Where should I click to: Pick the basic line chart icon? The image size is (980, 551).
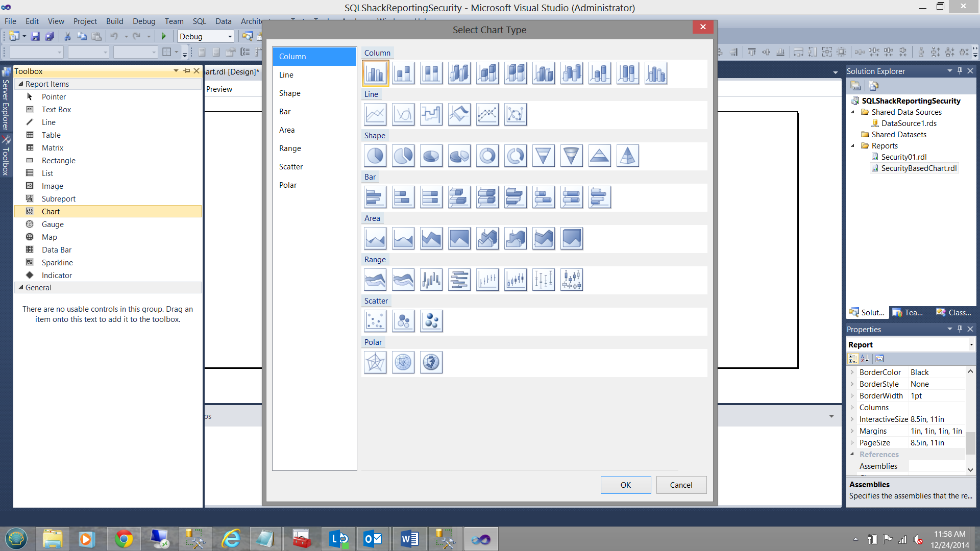(375, 114)
